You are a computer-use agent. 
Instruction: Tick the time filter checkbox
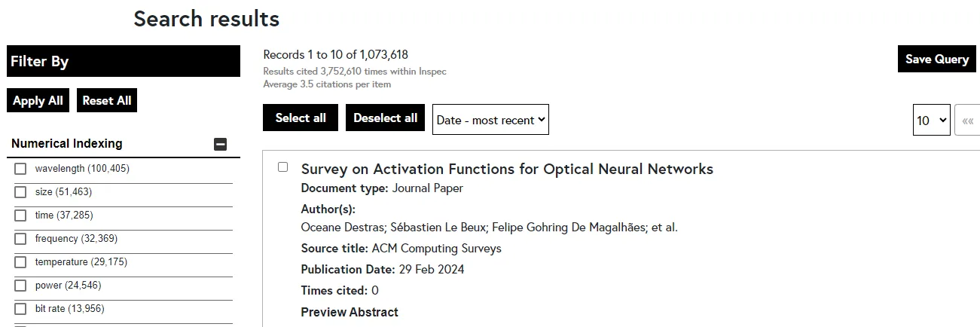coord(20,215)
